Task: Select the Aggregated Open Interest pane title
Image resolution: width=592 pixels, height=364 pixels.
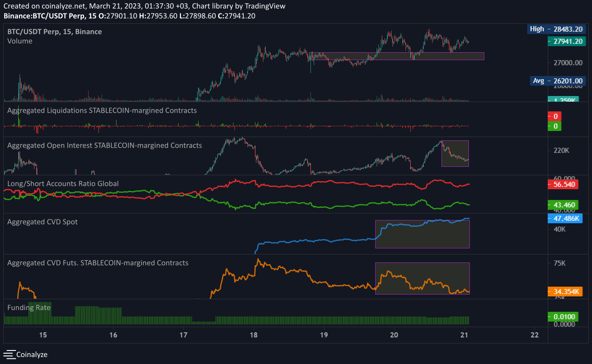Action: [105, 145]
